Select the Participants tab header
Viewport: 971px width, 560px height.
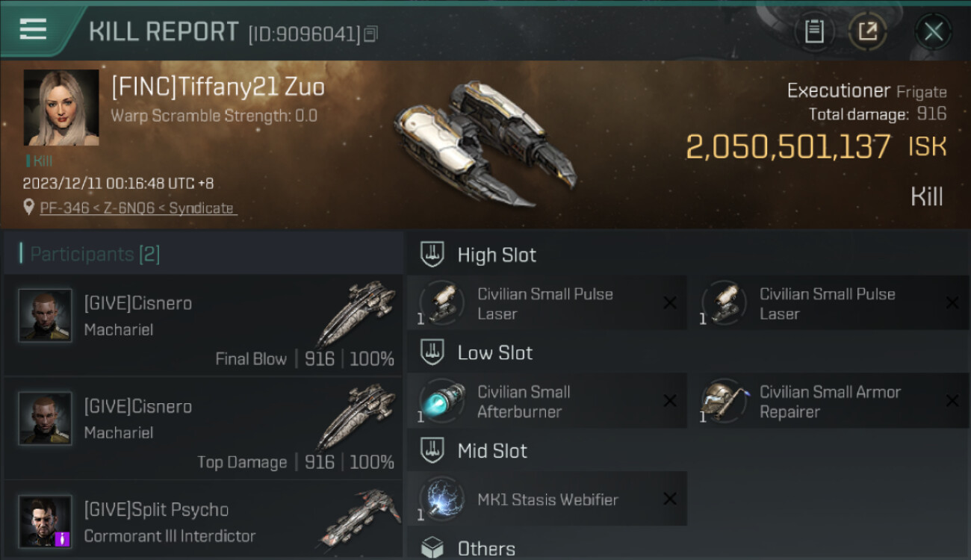(95, 254)
